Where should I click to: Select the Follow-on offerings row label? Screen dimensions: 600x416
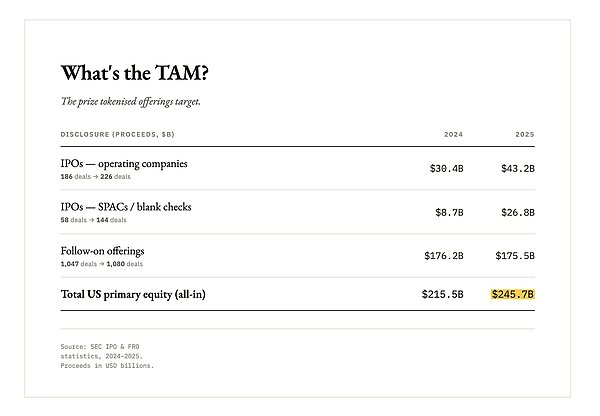point(103,251)
